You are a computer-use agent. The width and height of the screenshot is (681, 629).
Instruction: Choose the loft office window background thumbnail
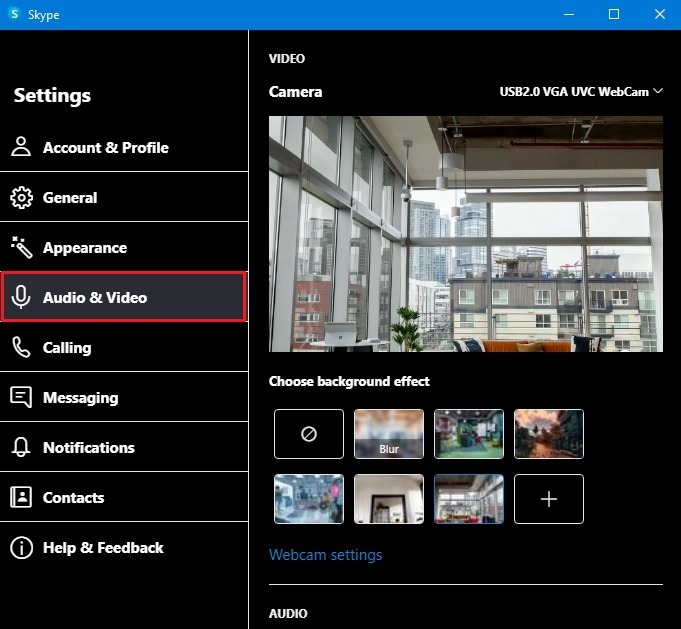[469, 499]
